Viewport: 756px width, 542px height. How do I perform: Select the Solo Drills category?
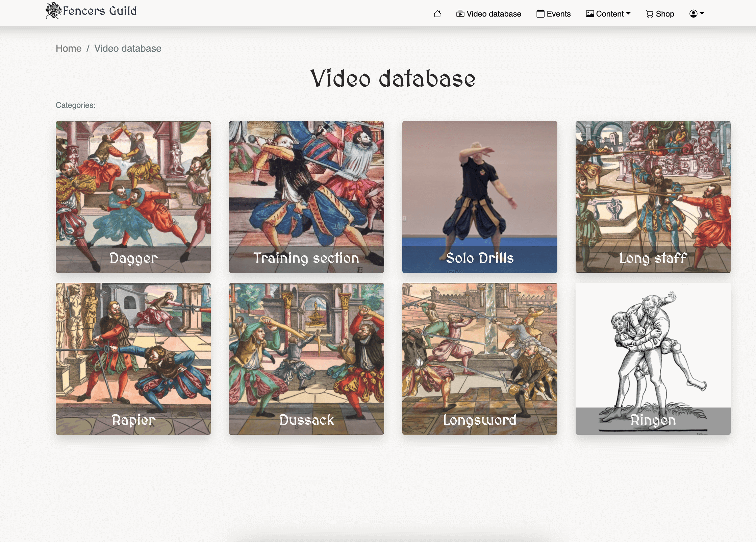click(480, 197)
